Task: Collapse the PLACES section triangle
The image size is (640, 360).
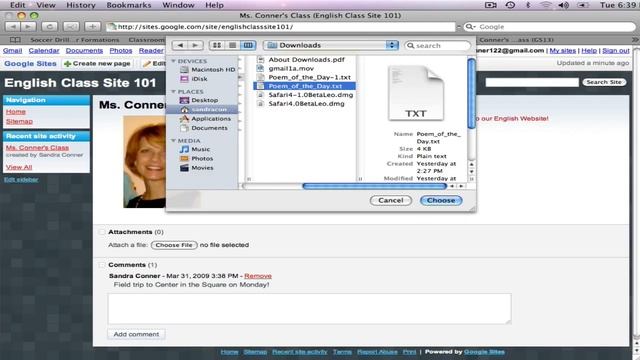Action: point(173,91)
